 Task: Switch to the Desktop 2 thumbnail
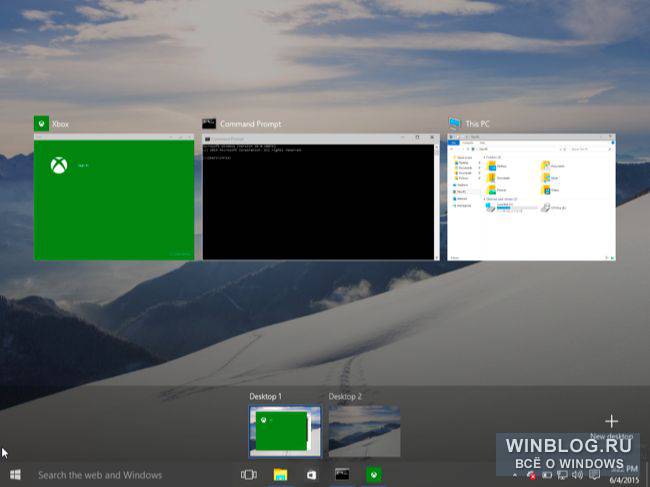pyautogui.click(x=364, y=431)
